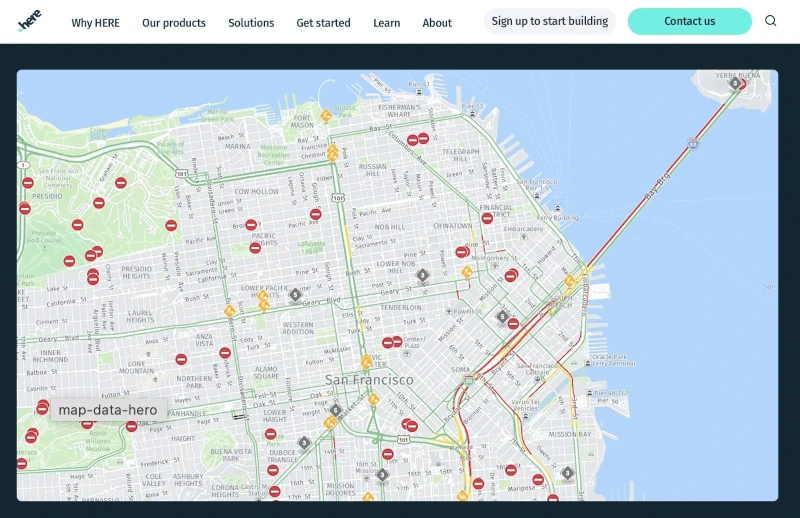The height and width of the screenshot is (518, 800).
Task: Click the San Francisco traffic map image
Action: tap(397, 285)
